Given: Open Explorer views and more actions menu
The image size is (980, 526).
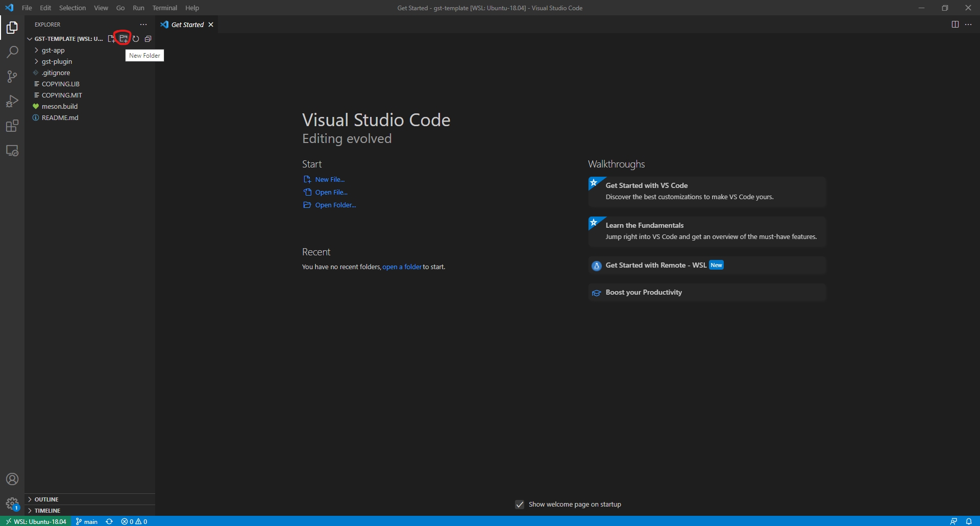Looking at the screenshot, I should pyautogui.click(x=143, y=25).
